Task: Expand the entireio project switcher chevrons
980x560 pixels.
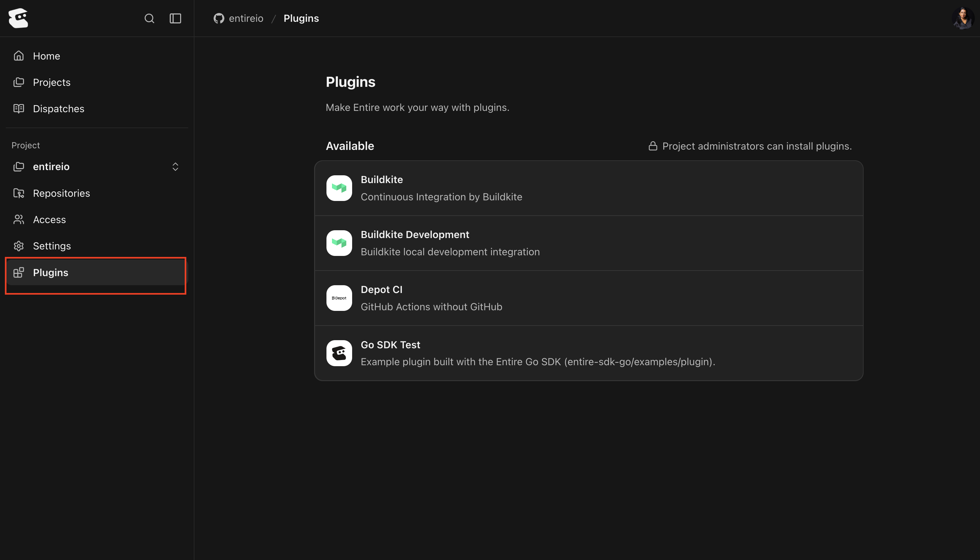Action: pos(175,167)
